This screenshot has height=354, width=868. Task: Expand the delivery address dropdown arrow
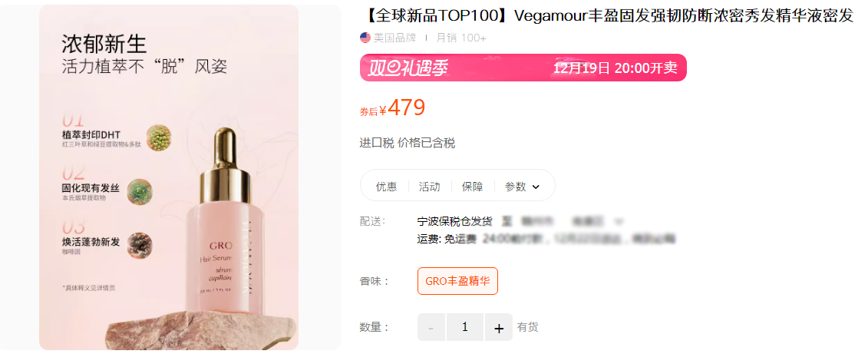click(619, 222)
